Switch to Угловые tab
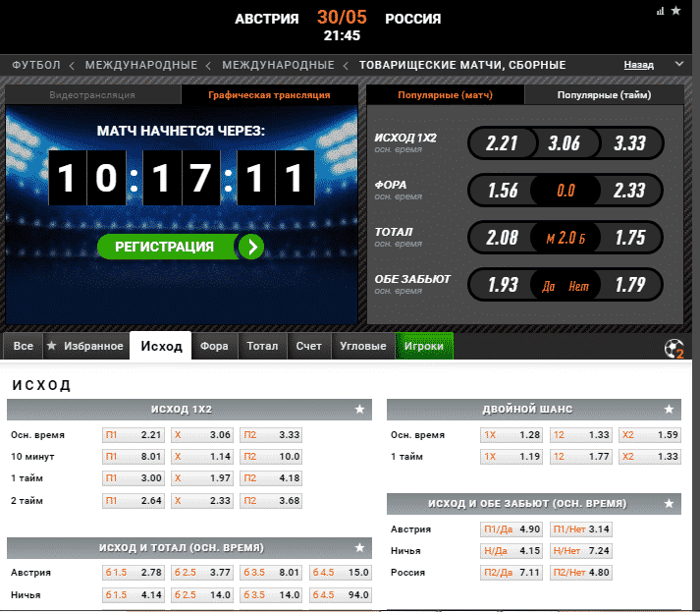Image resolution: width=700 pixels, height=612 pixels. [x=361, y=346]
